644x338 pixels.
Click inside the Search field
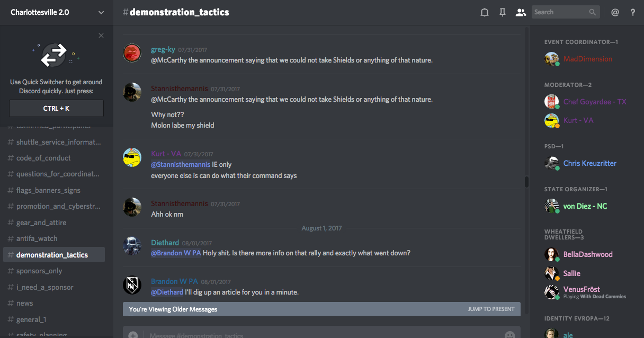tap(560, 12)
